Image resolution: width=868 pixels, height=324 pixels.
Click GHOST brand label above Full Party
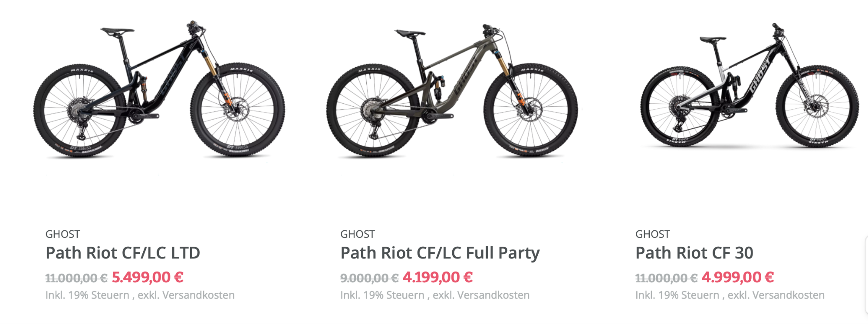[x=357, y=234]
